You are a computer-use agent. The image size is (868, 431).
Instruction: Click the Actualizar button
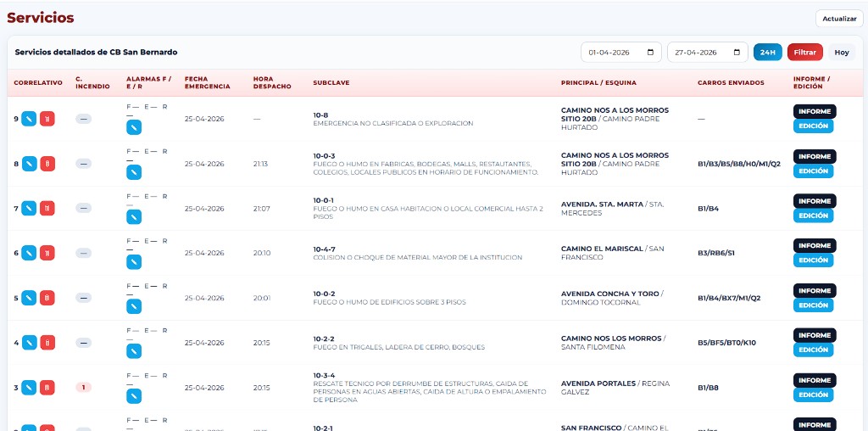tap(839, 19)
